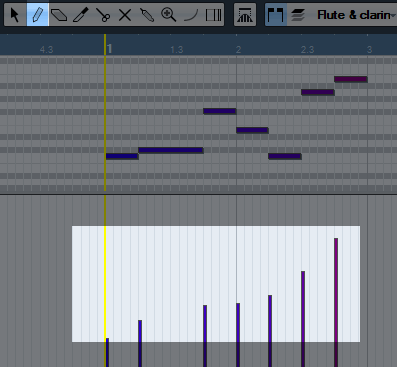The height and width of the screenshot is (367, 397).
Task: Click the velocity bar at bar 2 line
Action: (238, 335)
